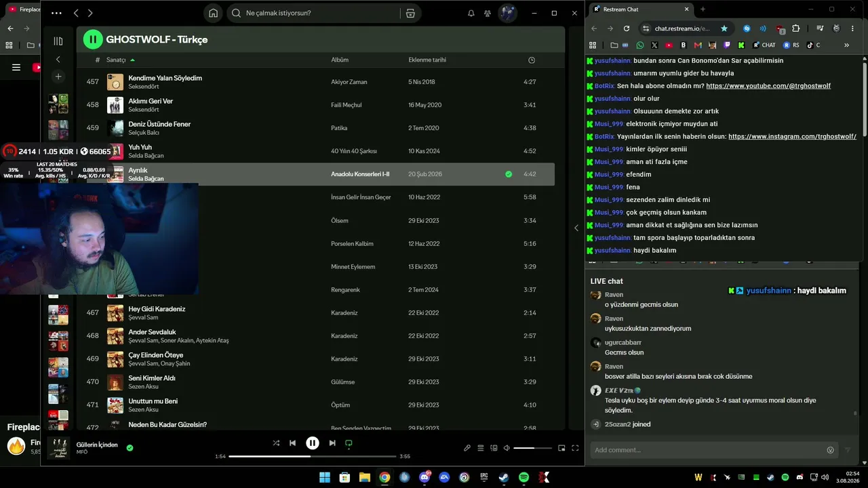The image size is (868, 488).
Task: Open the CHAT bookmark
Action: click(764, 45)
